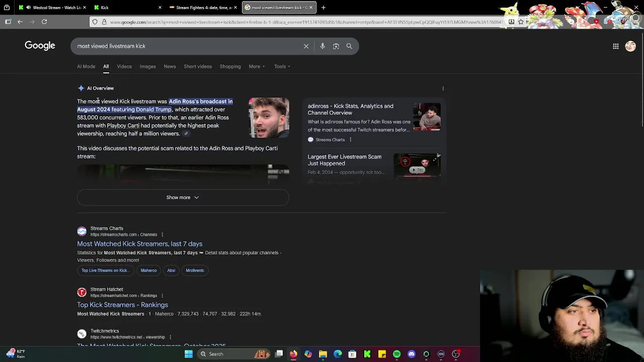Follow the Absi sitelink chip
644x362 pixels.
[171, 270]
